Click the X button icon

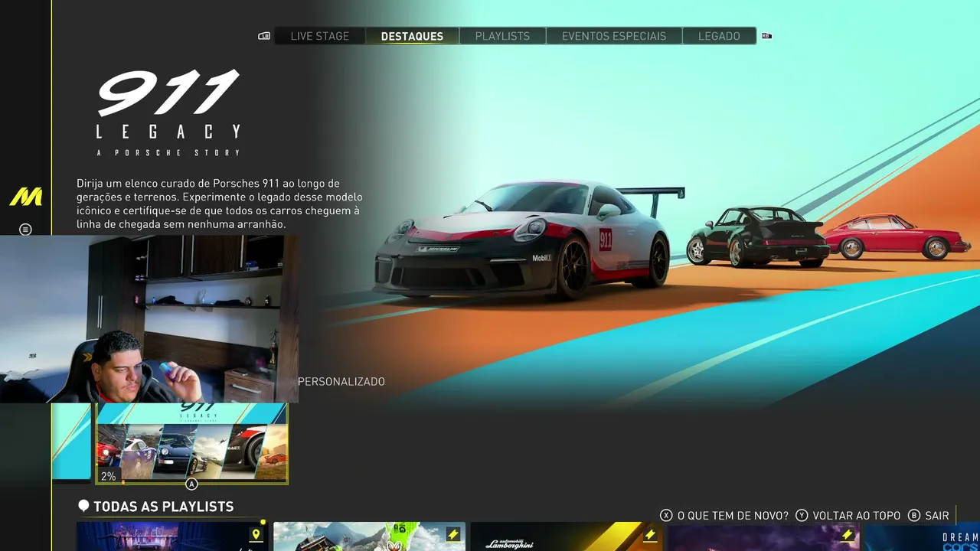point(667,516)
